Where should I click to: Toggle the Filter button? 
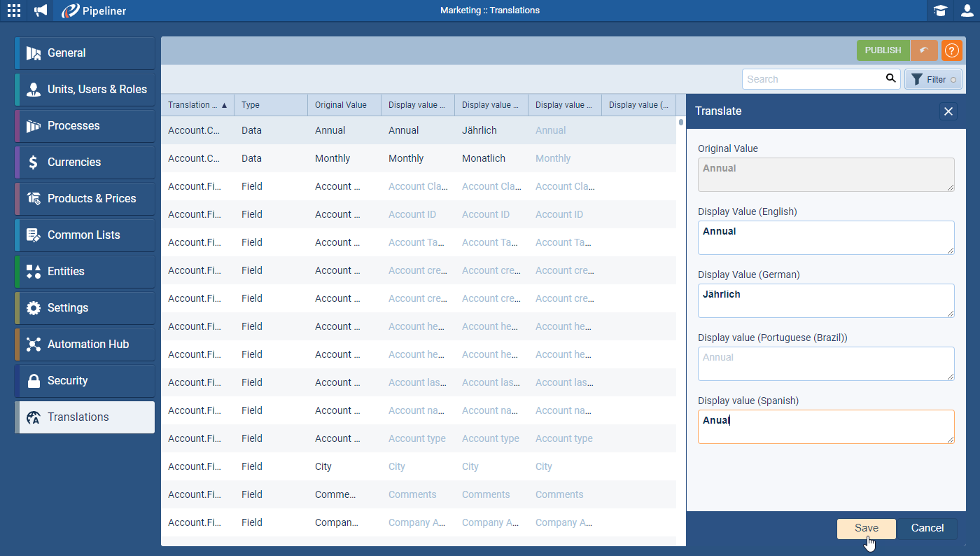pyautogui.click(x=933, y=79)
